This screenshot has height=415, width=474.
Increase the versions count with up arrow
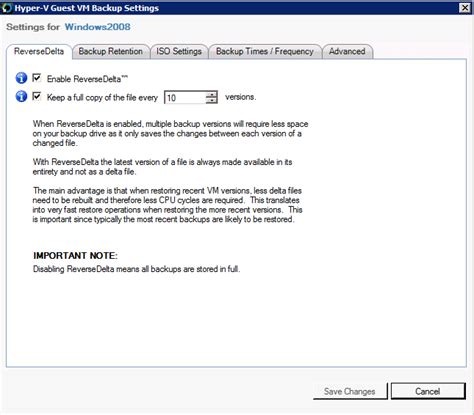click(211, 94)
